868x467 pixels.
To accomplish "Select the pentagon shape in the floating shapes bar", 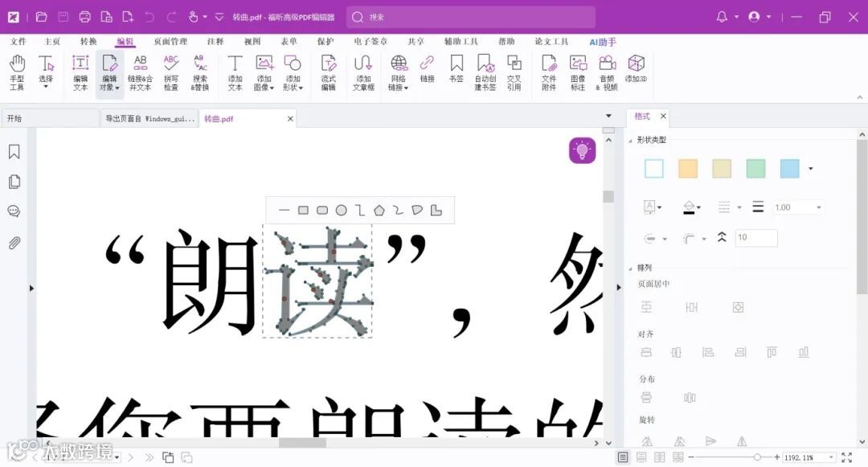I will pos(380,210).
